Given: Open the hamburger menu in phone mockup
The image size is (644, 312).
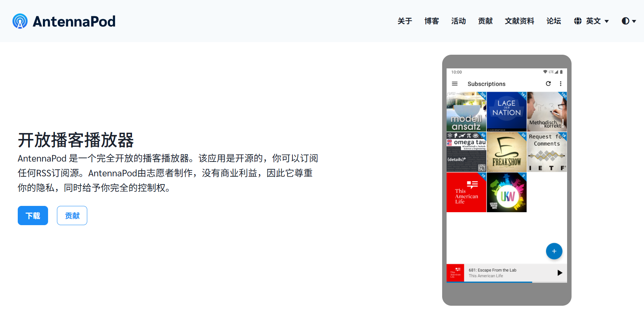Looking at the screenshot, I should pyautogui.click(x=455, y=84).
